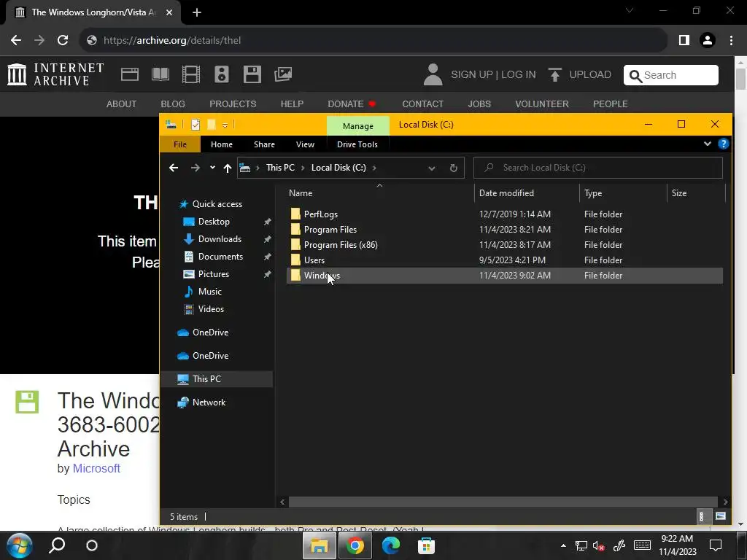Open the notification center icon
This screenshot has width=747, height=560.
(x=716, y=545)
